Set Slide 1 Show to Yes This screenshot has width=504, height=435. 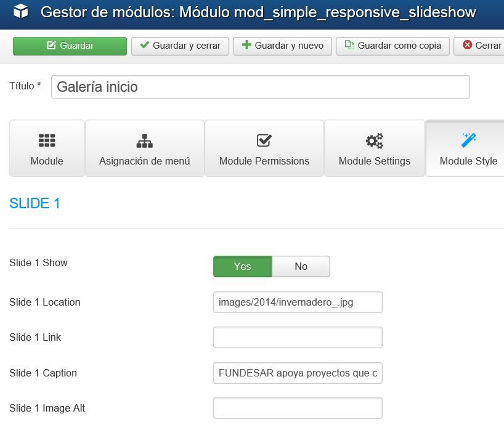[x=243, y=267]
